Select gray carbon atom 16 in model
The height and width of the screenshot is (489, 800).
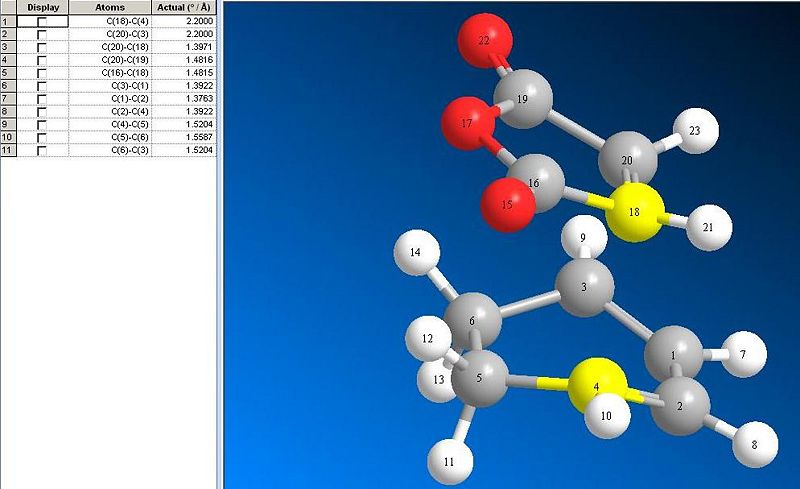537,184
